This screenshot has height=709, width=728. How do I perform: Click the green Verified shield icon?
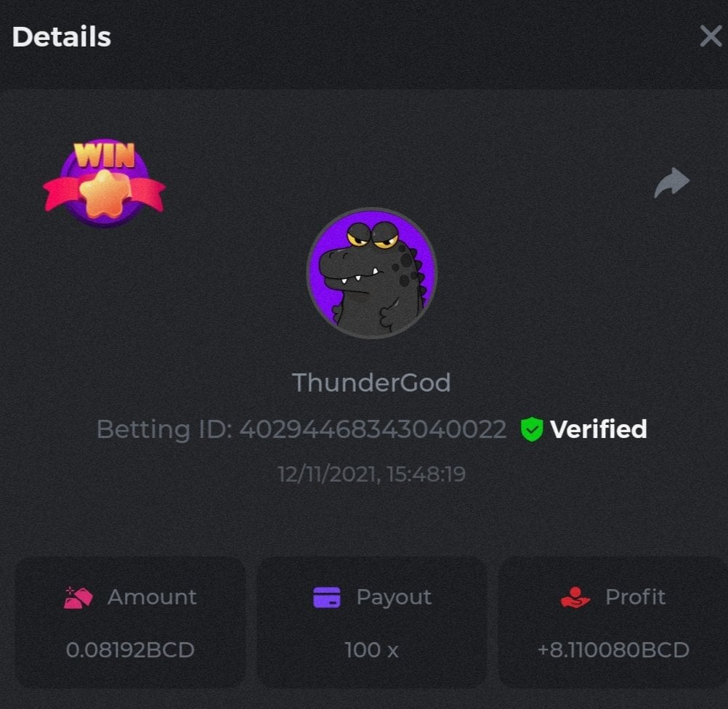point(532,429)
